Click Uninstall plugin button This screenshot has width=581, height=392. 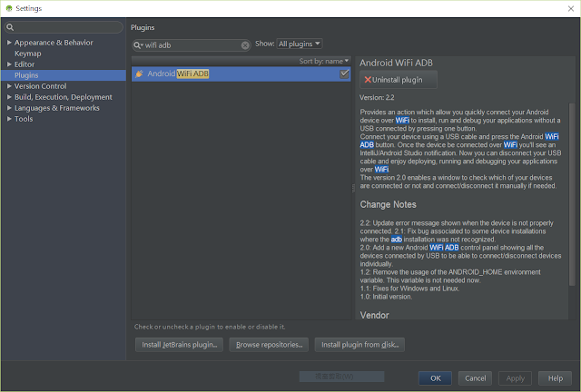pyautogui.click(x=399, y=80)
